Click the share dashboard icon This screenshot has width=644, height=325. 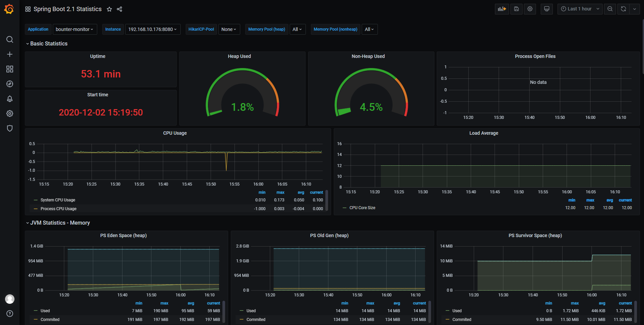point(119,9)
